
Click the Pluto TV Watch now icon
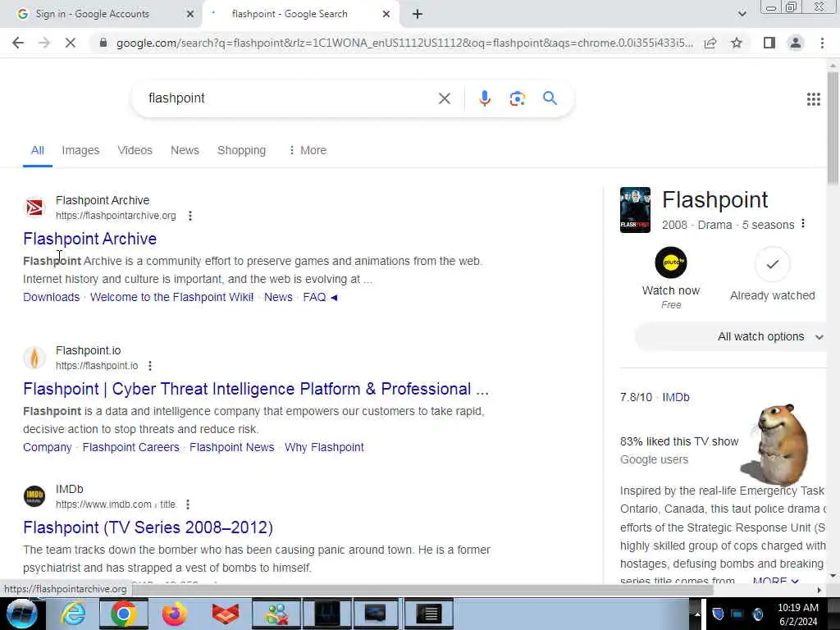tap(671, 262)
